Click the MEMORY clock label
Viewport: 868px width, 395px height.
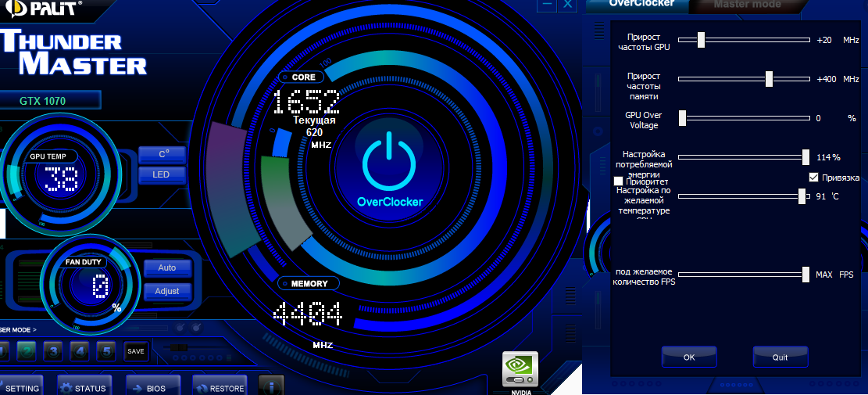pos(309,284)
